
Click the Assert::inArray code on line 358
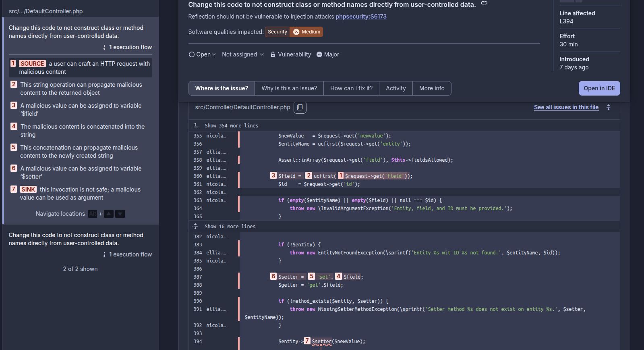click(366, 160)
